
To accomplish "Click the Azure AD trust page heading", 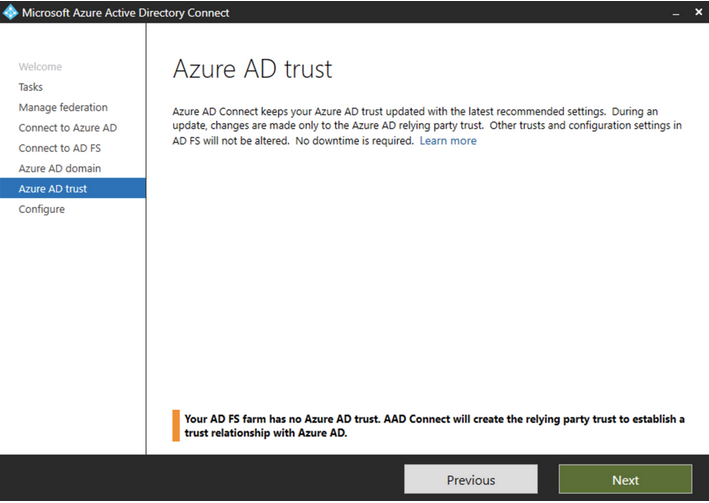I will [x=252, y=69].
